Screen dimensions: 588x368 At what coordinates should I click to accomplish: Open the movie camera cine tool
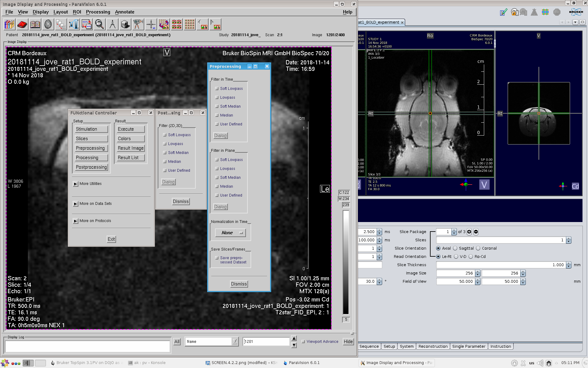click(138, 24)
